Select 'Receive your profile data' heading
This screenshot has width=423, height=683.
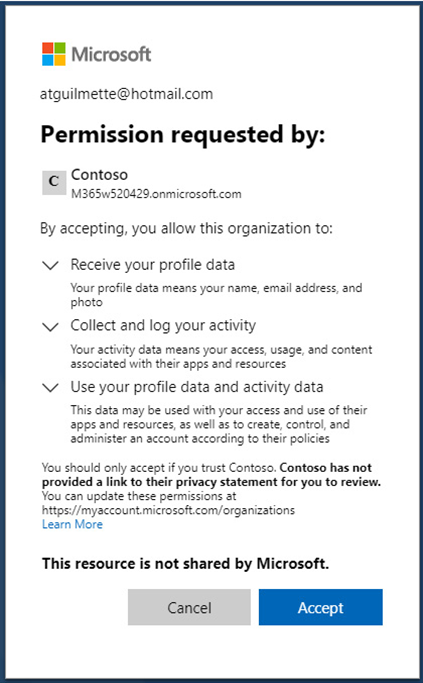152,265
